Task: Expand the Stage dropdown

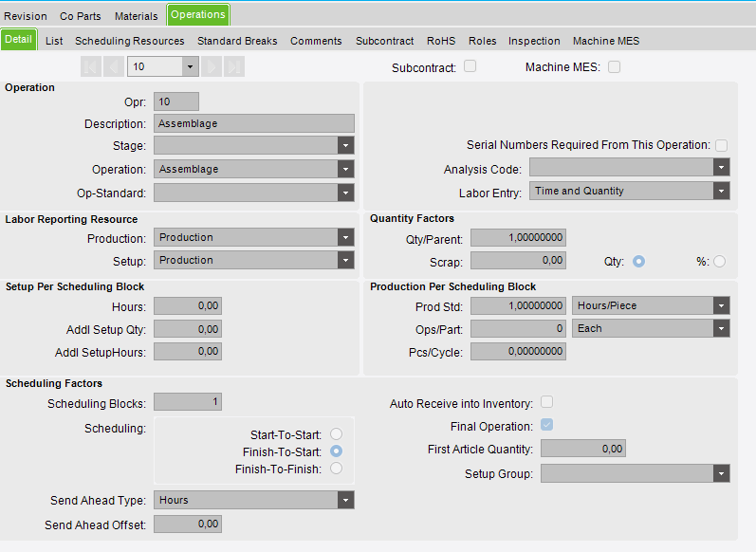Action: coord(345,145)
